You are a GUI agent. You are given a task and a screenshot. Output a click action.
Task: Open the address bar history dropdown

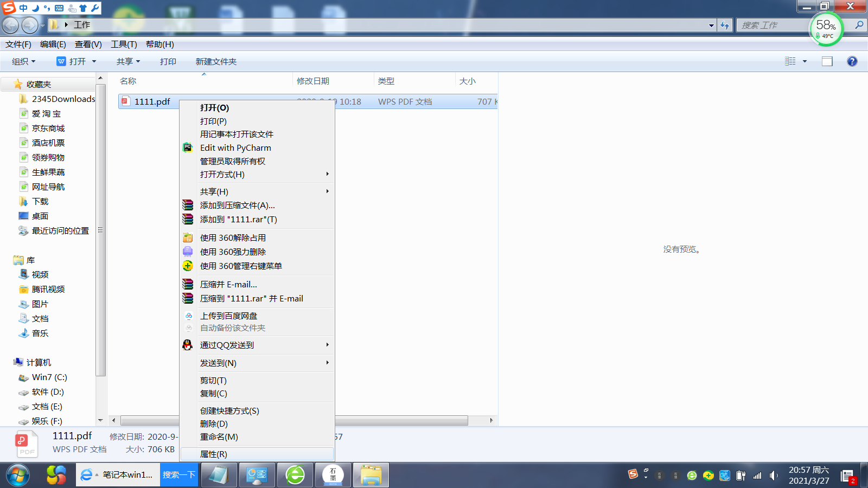[x=711, y=25]
